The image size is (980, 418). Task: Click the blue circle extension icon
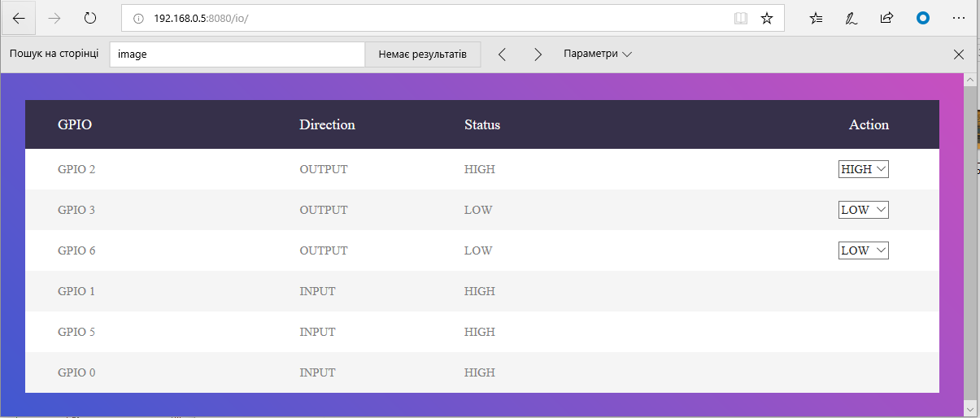pyautogui.click(x=922, y=18)
